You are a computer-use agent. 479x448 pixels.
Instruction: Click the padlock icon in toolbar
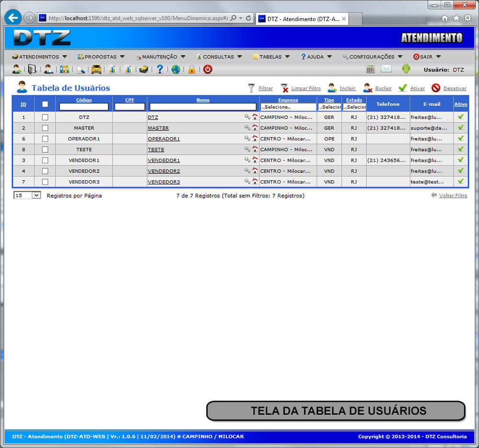(192, 69)
